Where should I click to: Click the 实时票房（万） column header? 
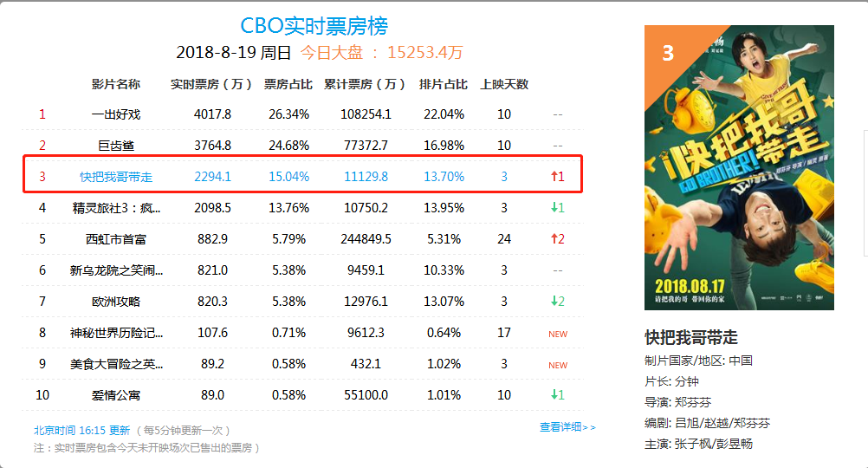click(211, 84)
